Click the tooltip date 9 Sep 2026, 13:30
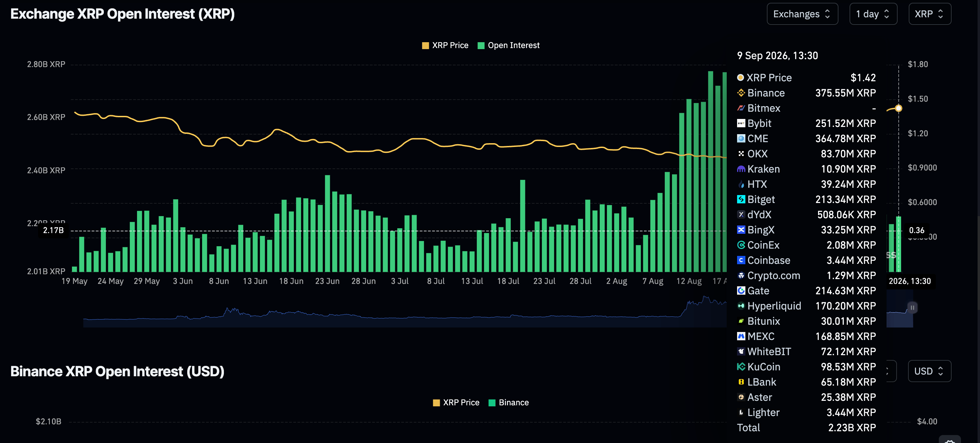The width and height of the screenshot is (980, 443). [x=777, y=56]
